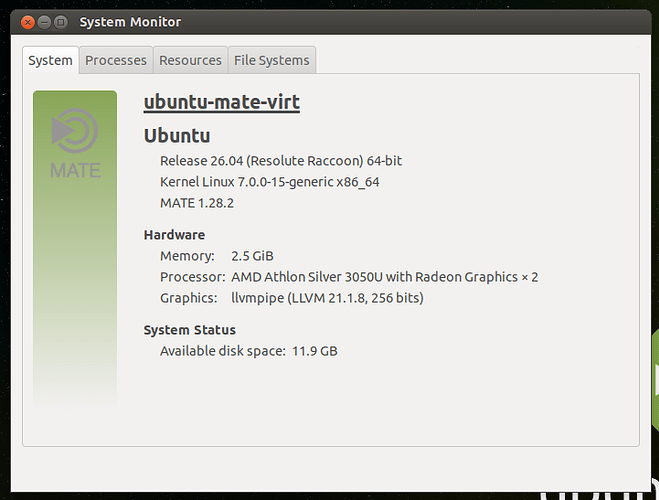Click the ubuntu-mate-virt hostname heading
The height and width of the screenshot is (500, 659).
221,102
